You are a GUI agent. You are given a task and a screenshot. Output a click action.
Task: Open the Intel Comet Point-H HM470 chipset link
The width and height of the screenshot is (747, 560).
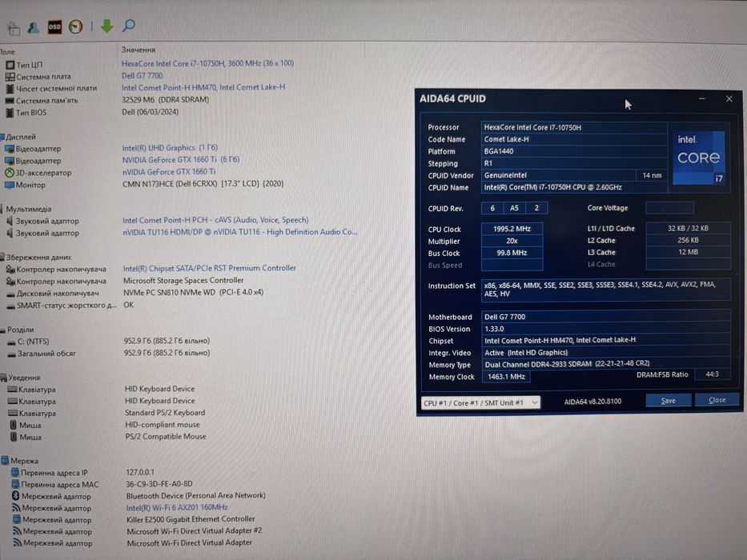(203, 87)
